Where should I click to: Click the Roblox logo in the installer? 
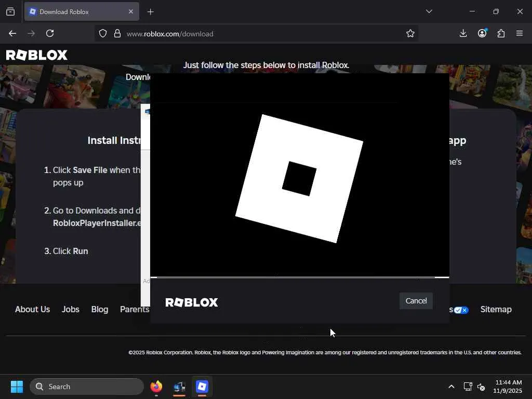coord(192,302)
